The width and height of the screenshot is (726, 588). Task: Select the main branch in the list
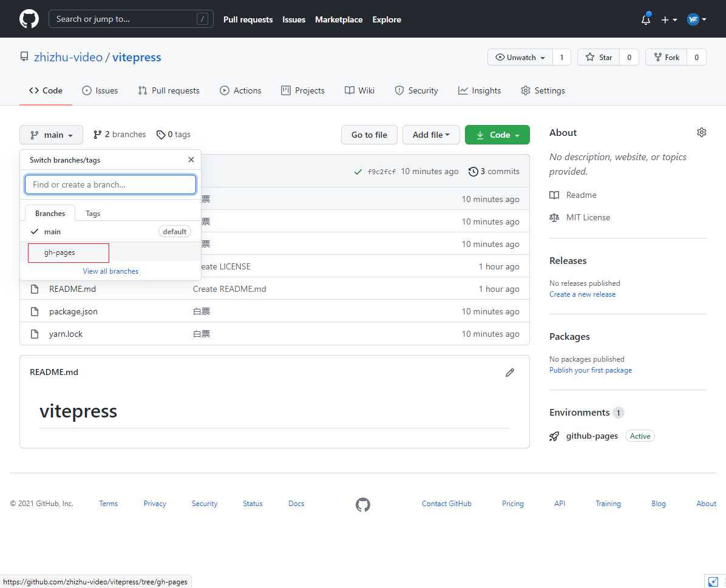click(110, 231)
